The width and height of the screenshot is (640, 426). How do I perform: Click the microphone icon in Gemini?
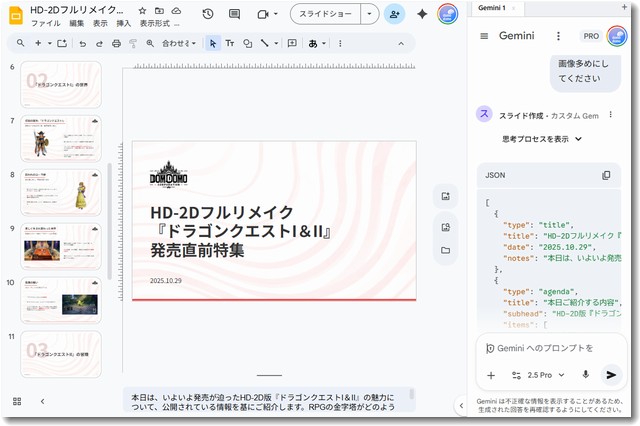pyautogui.click(x=586, y=375)
